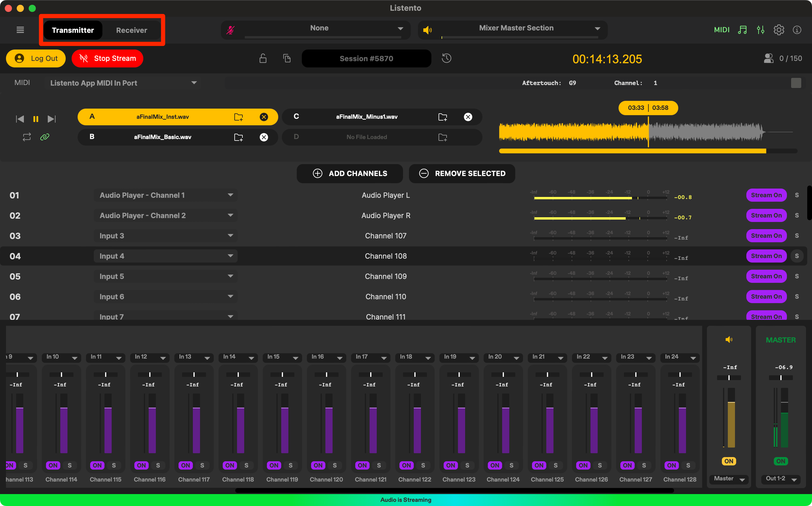Switch to Transmitter tab

(73, 30)
